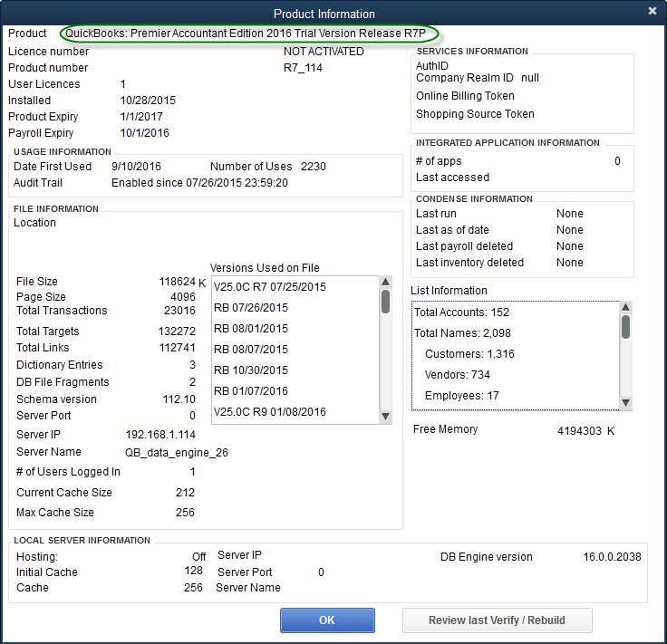
Task: Select version entry V25.0C R9 01/08/2016
Action: [x=270, y=412]
